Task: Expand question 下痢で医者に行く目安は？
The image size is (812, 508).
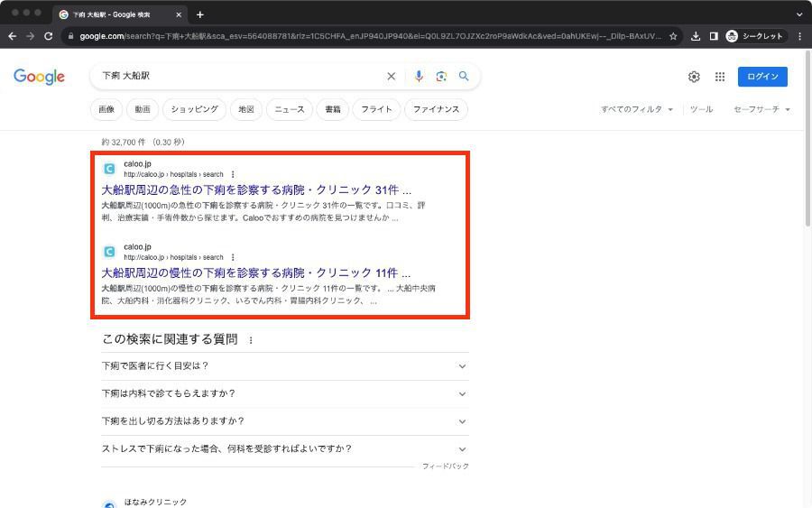Action: point(284,366)
